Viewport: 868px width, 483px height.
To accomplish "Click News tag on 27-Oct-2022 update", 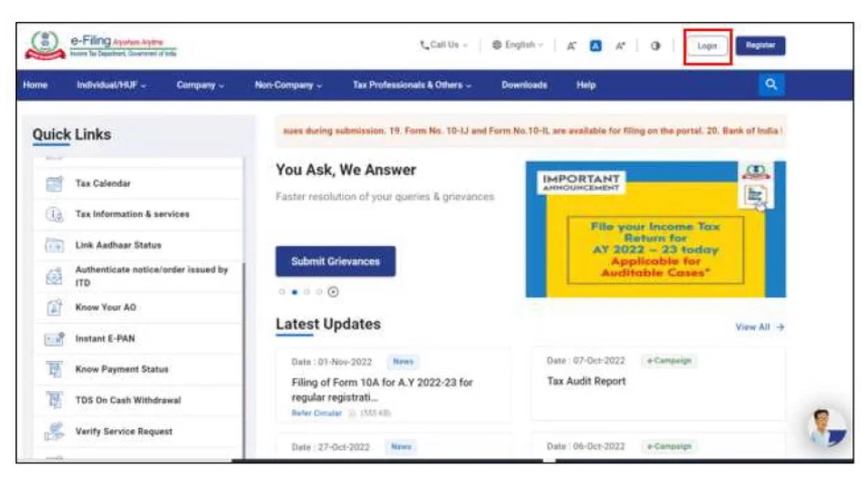I will (x=401, y=447).
